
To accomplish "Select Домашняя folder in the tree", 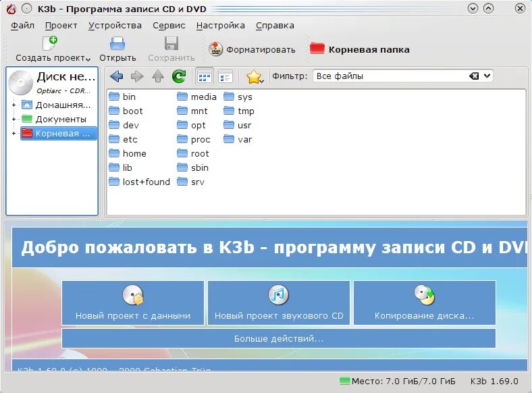I will 56,105.
